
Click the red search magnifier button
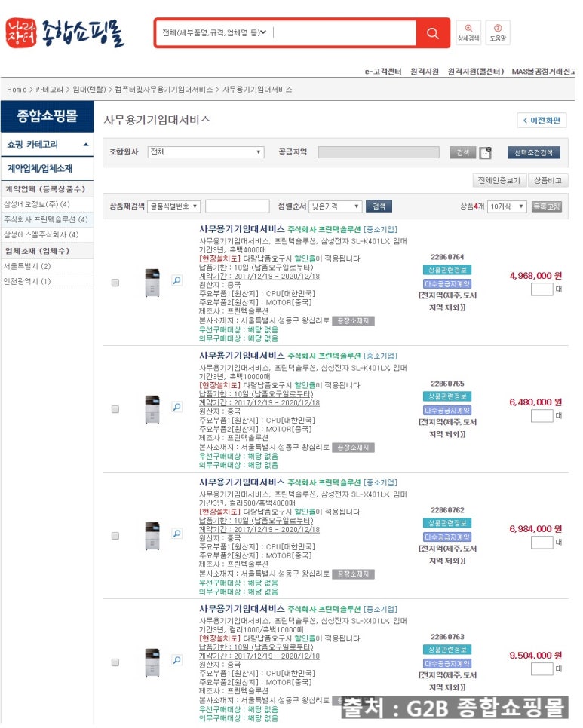[x=432, y=33]
